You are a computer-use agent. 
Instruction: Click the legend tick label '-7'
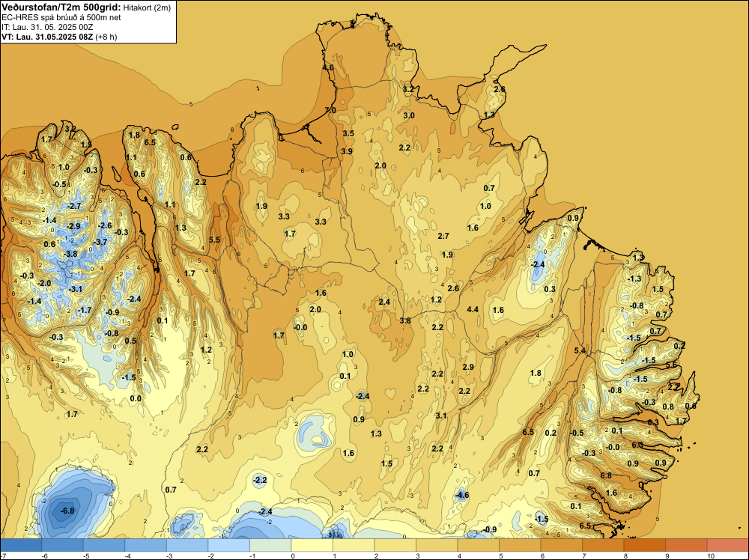click(x=3, y=556)
